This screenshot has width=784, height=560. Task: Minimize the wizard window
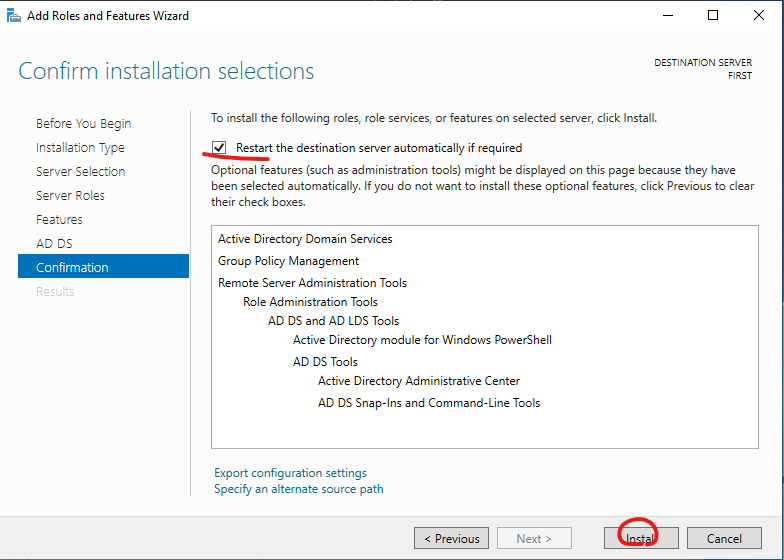point(668,16)
